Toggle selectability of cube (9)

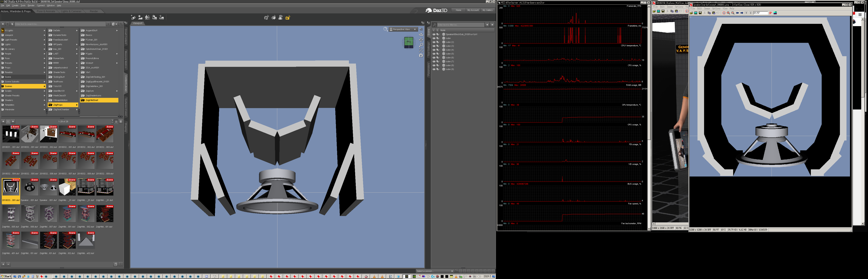tap(438, 69)
